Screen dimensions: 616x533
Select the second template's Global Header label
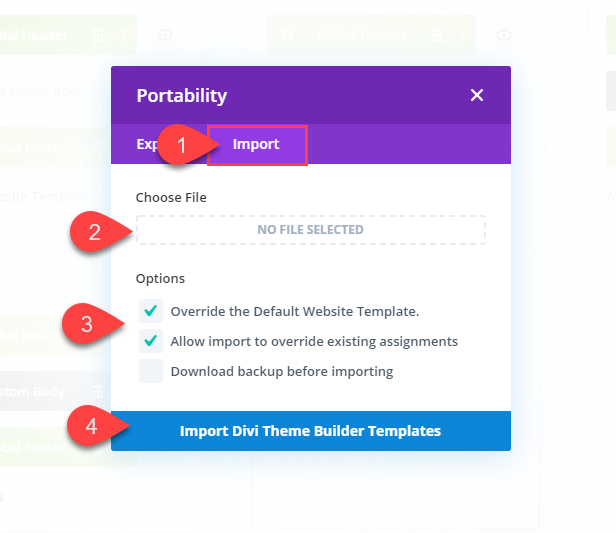click(361, 35)
